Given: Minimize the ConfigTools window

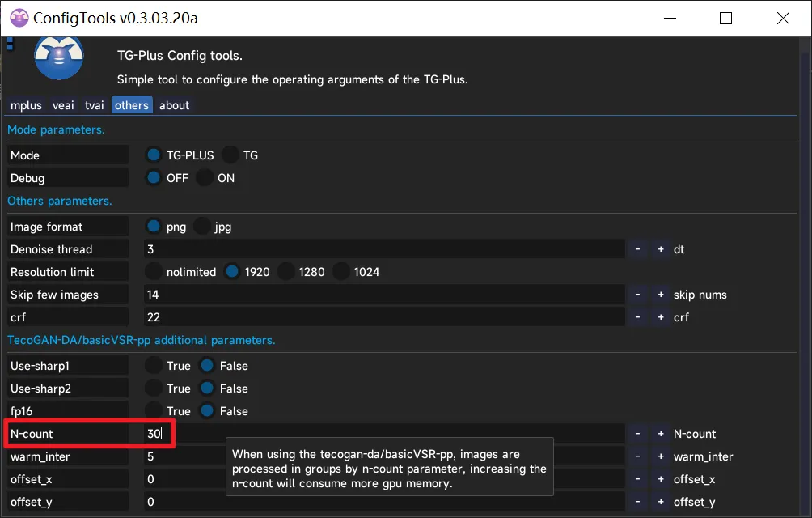Looking at the screenshot, I should (670, 18).
